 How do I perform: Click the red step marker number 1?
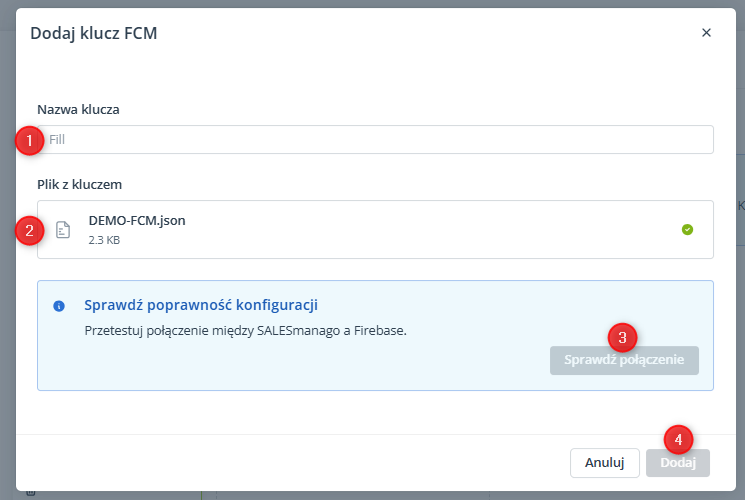pyautogui.click(x=29, y=141)
